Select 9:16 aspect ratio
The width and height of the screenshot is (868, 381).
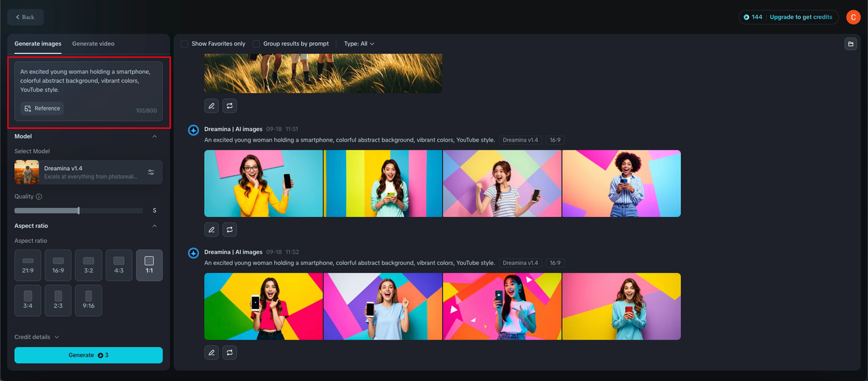pos(89,300)
